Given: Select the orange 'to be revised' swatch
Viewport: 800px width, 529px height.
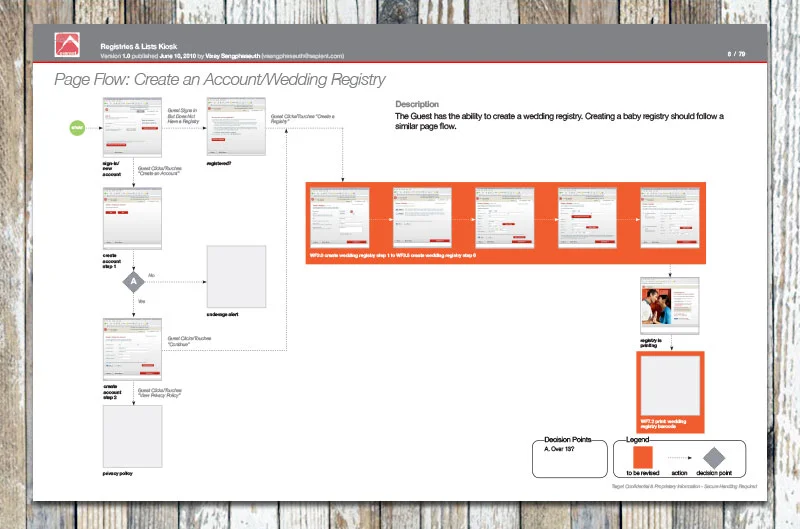Looking at the screenshot, I should click(x=642, y=457).
